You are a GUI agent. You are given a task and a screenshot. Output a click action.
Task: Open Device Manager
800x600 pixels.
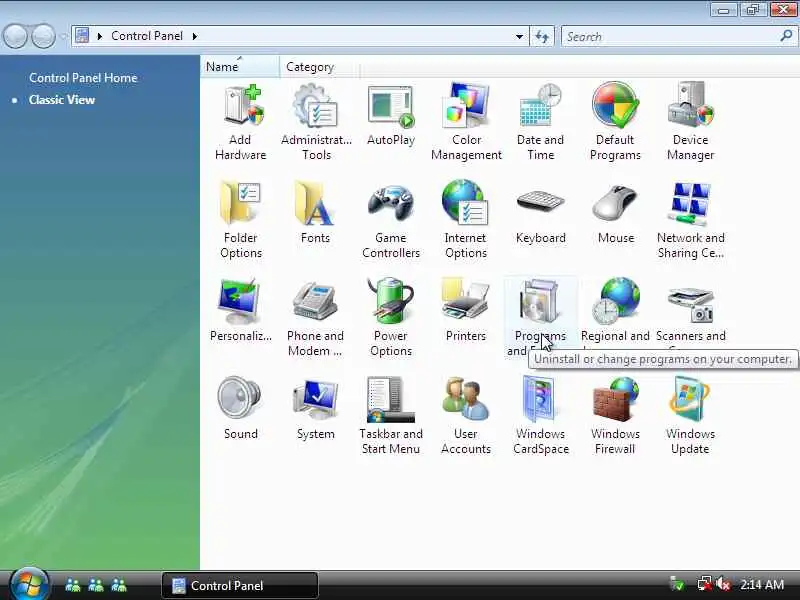[x=690, y=121]
